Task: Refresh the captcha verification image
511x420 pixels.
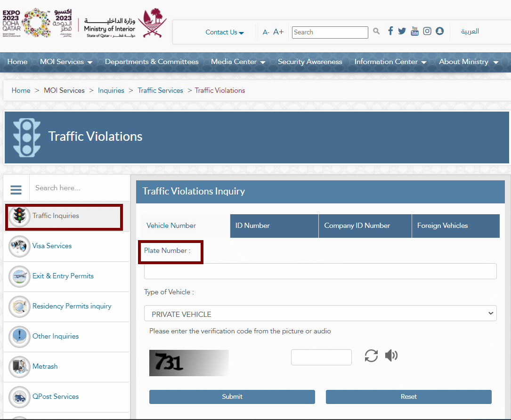Action: click(371, 355)
